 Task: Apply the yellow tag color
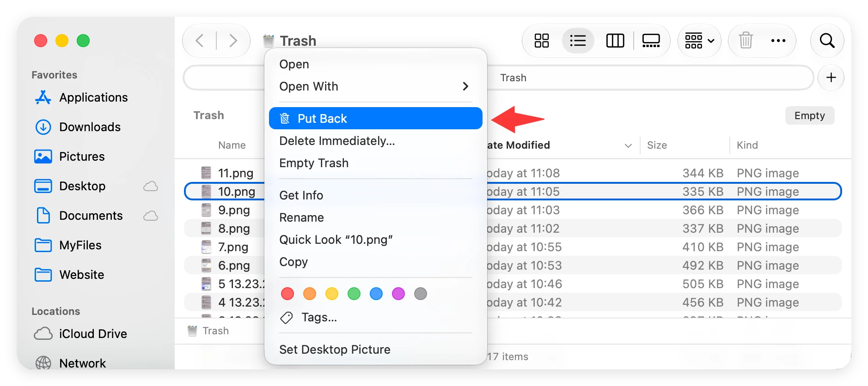[332, 294]
